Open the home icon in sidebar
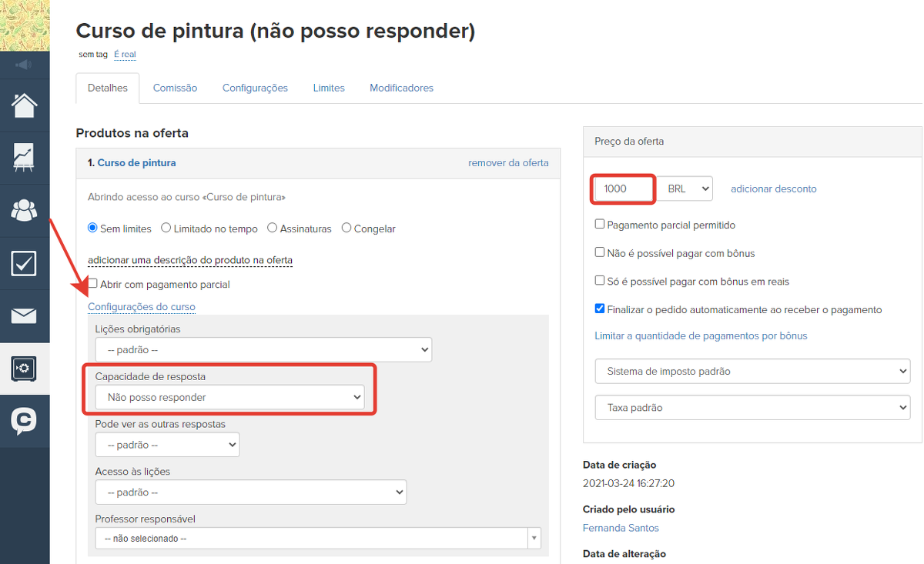The width and height of the screenshot is (924, 564). click(25, 105)
